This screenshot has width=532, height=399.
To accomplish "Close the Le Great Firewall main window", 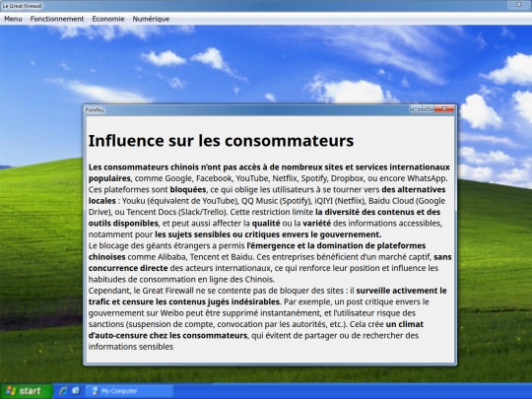I will pos(518,5).
